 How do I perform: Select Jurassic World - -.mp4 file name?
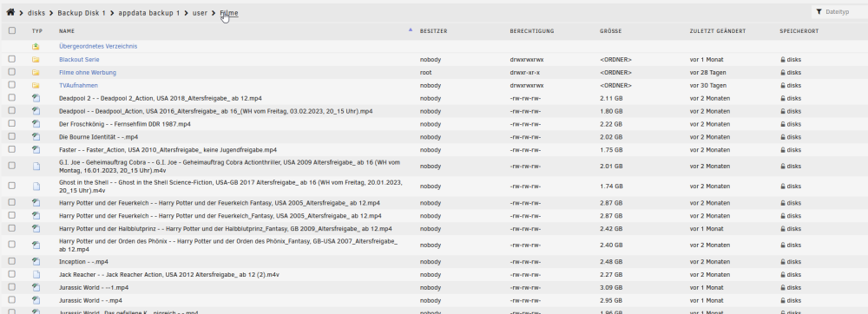[x=91, y=301]
